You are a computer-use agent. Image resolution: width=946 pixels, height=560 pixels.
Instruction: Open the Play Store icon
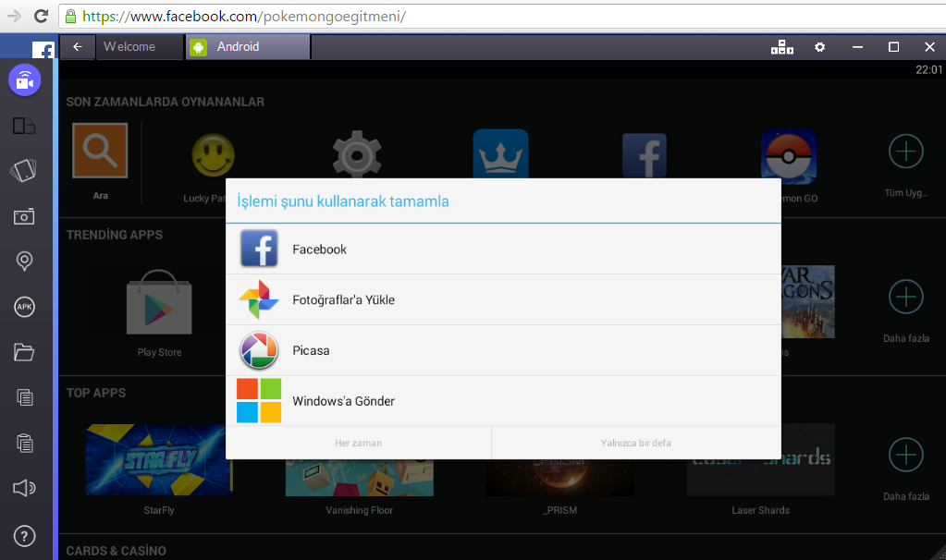159,302
